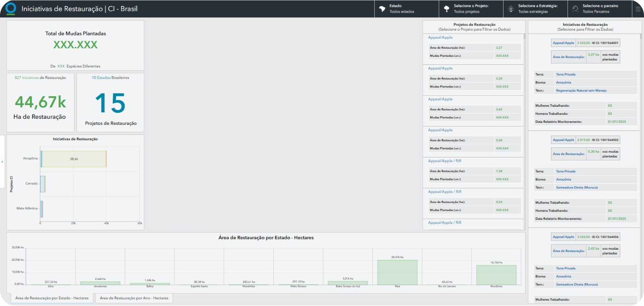The width and height of the screenshot is (644, 306).
Task: Click the '80,38 ha' label above Espírito Santo
Action: click(x=199, y=282)
